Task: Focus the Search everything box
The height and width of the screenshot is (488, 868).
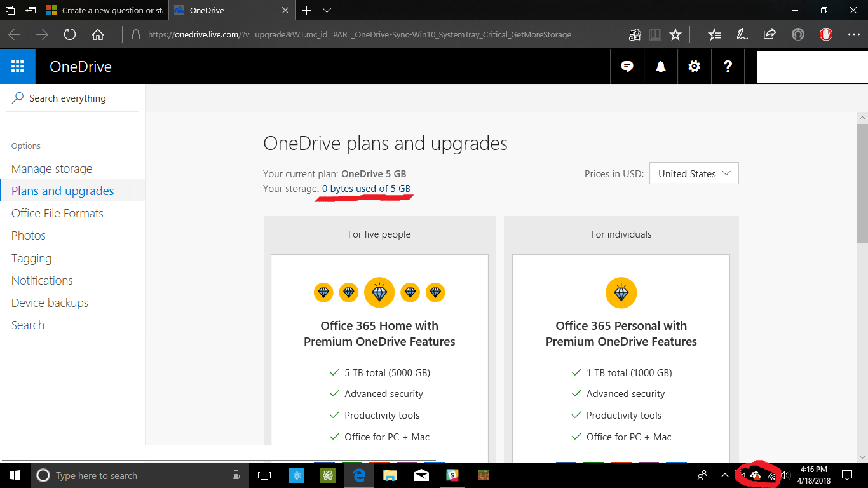Action: point(72,98)
